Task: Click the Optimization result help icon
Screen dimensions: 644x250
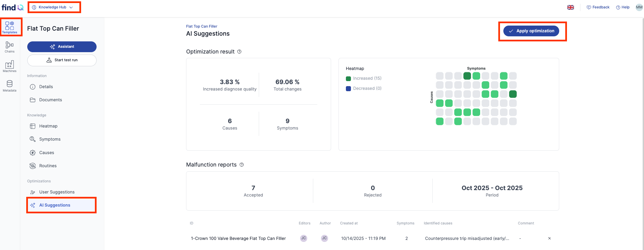Action: pyautogui.click(x=239, y=51)
